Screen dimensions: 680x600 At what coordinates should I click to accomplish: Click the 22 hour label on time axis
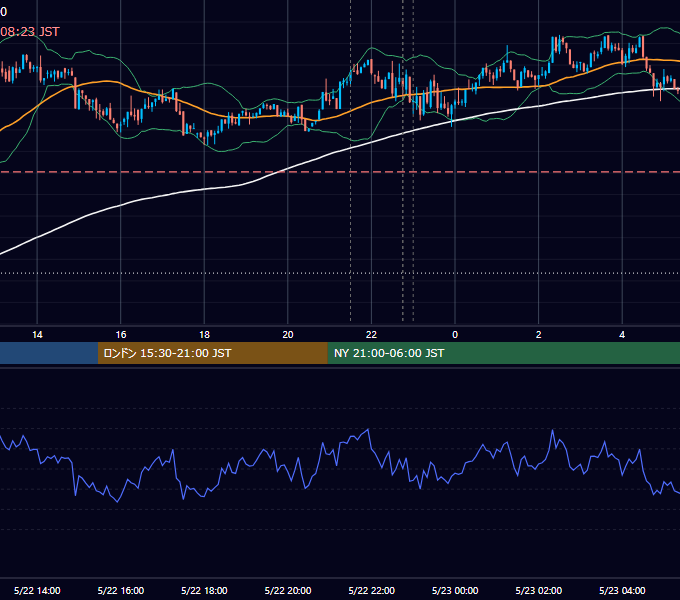(371, 335)
